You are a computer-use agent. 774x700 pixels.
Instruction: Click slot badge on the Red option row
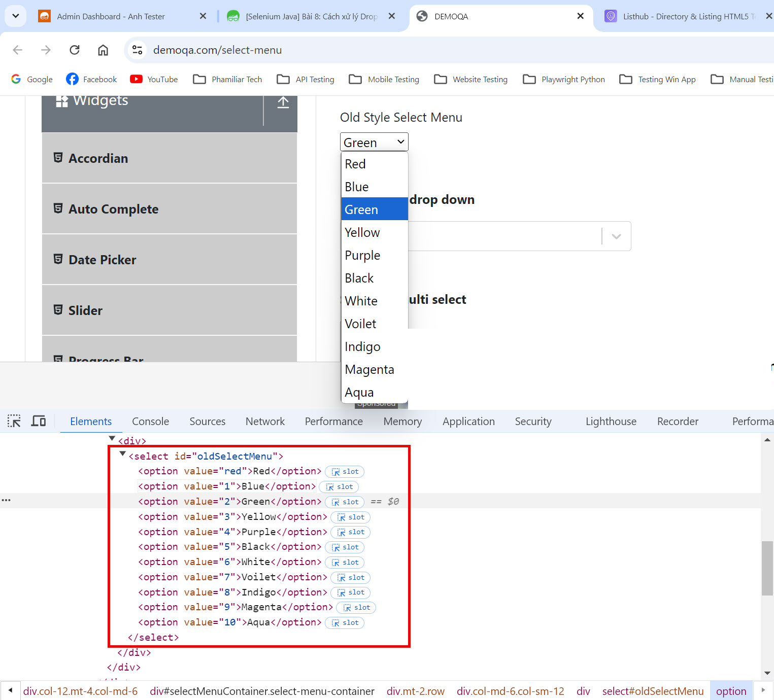pos(345,472)
